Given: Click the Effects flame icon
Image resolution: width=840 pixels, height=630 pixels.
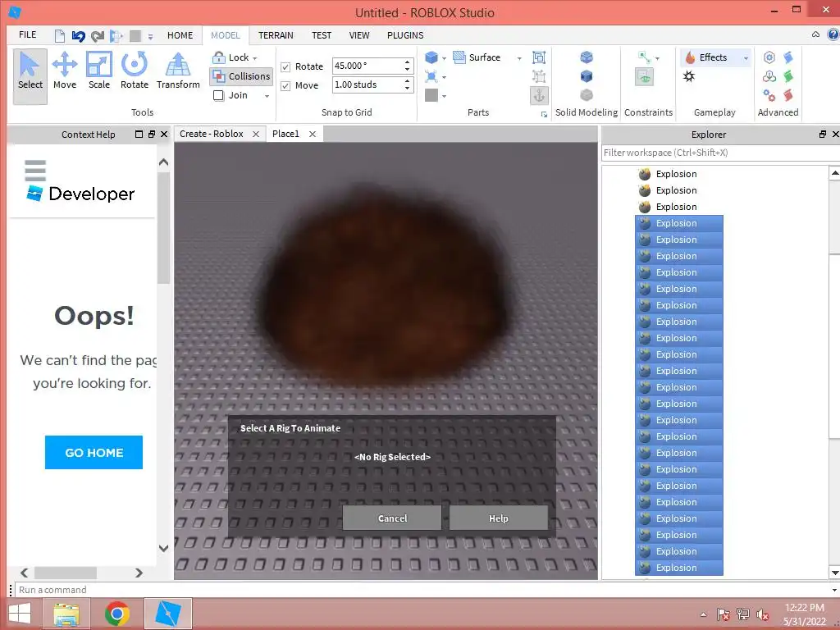Looking at the screenshot, I should coord(690,57).
